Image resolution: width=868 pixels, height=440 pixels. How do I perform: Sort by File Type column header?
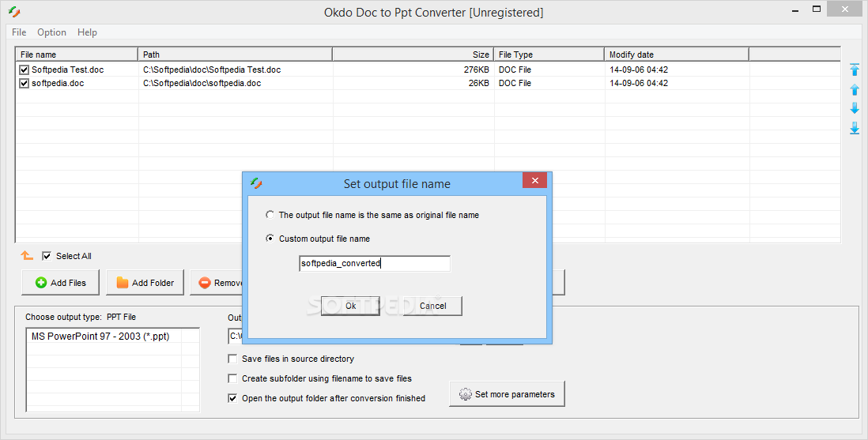(549, 55)
